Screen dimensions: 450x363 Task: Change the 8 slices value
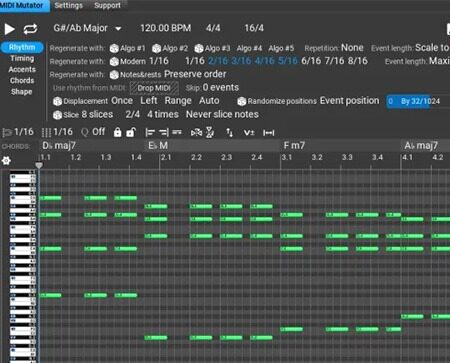click(97, 114)
